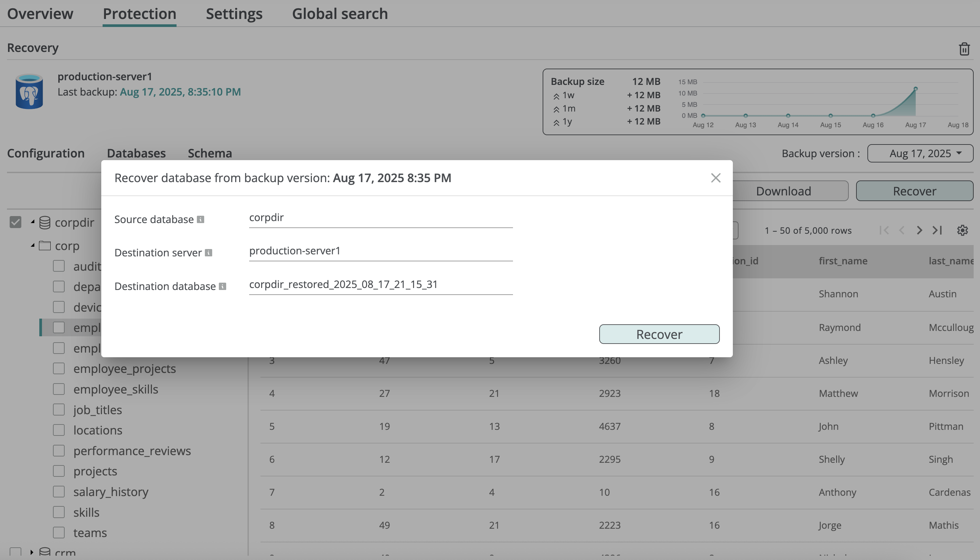Click the PostgreSQL server icon
Image resolution: width=980 pixels, height=560 pixels.
pyautogui.click(x=29, y=92)
